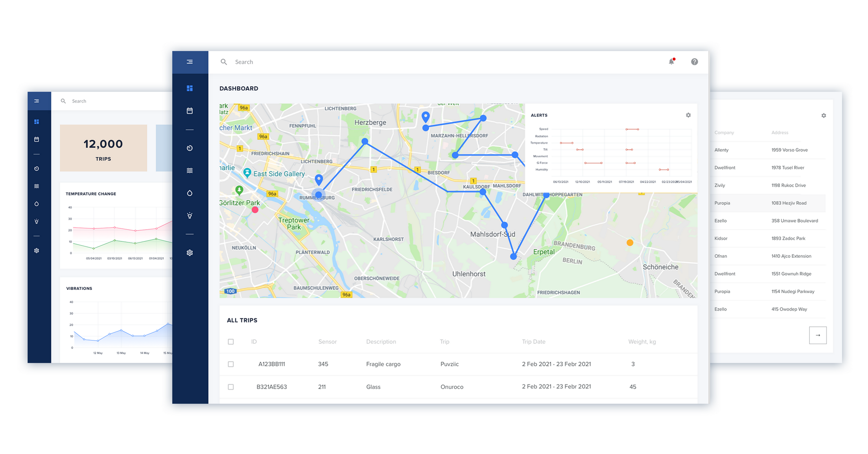Tick the checkbox for trip B321AE563

[231, 387]
